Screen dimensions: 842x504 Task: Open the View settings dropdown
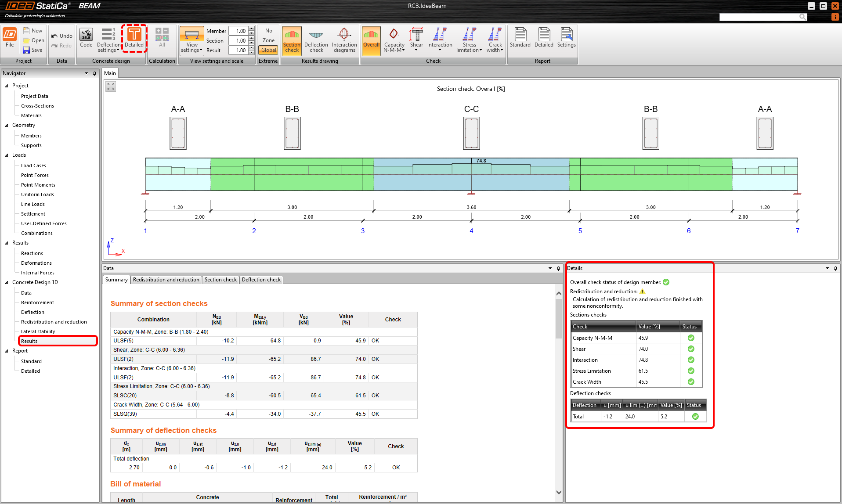(x=192, y=48)
